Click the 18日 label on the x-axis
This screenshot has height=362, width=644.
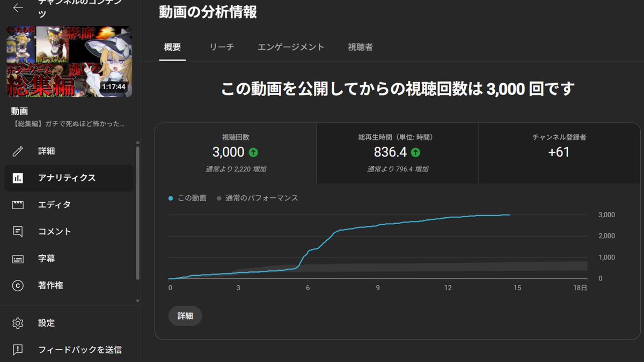(580, 288)
